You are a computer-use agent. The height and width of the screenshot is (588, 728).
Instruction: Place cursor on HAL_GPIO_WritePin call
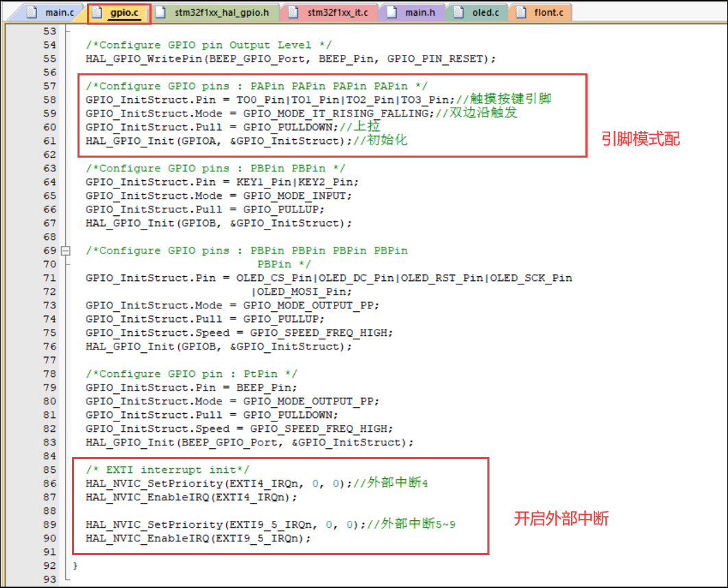pos(143,59)
